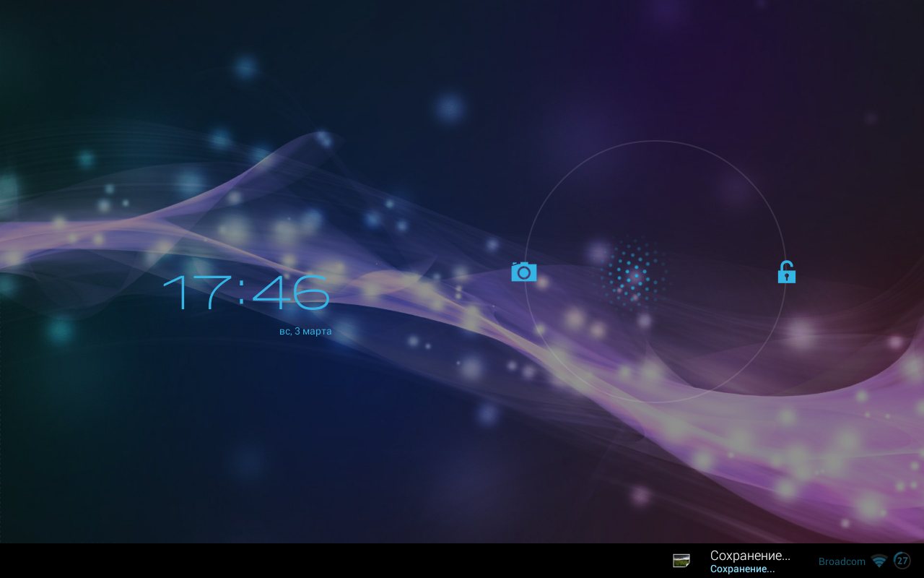Tap the number 27 inside the battery circle
Image resolution: width=924 pixels, height=578 pixels.
(x=902, y=561)
